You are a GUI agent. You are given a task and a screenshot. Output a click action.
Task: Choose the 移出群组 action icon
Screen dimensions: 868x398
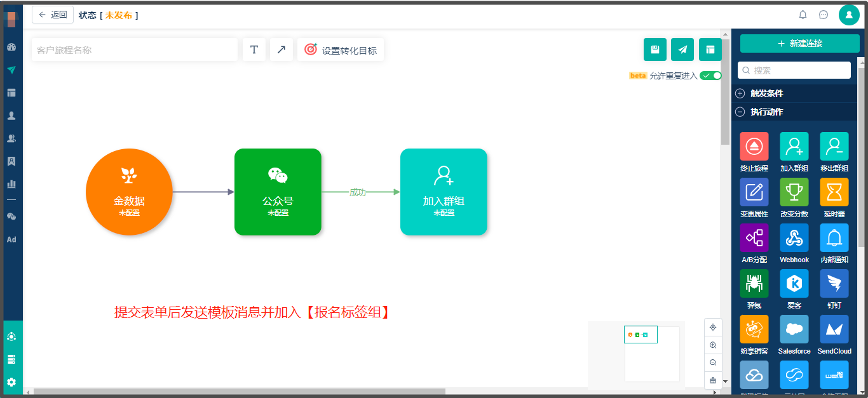click(x=834, y=147)
